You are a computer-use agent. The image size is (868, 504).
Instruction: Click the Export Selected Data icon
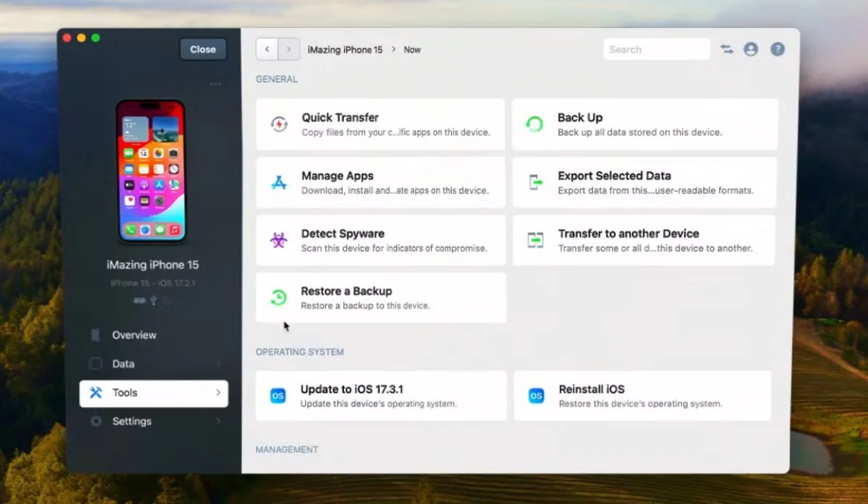click(x=535, y=182)
